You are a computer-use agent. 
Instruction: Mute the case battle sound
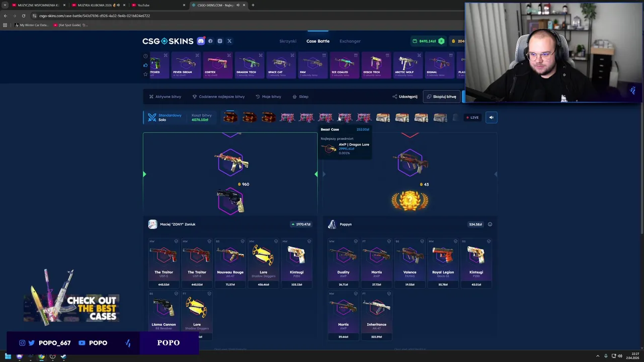[491, 118]
